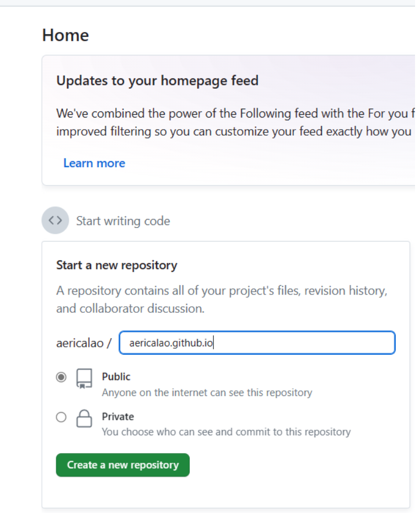Click the 'Anyone on the internet' description

click(207, 393)
